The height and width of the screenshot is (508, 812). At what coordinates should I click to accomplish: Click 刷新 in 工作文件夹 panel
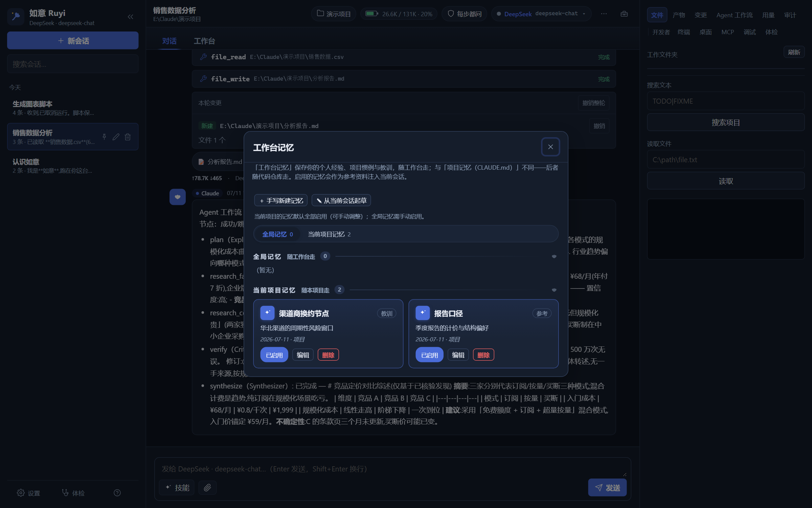[x=794, y=52]
